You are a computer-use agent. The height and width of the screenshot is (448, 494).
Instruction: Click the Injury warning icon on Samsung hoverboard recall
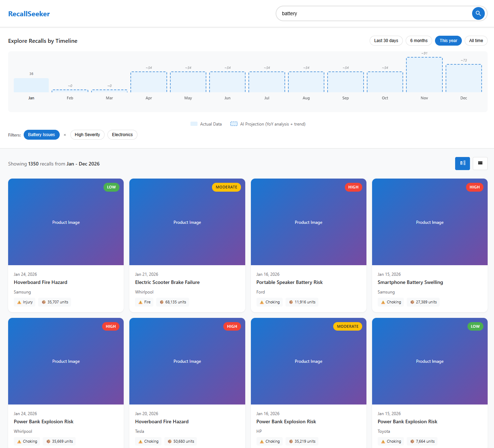(x=19, y=302)
